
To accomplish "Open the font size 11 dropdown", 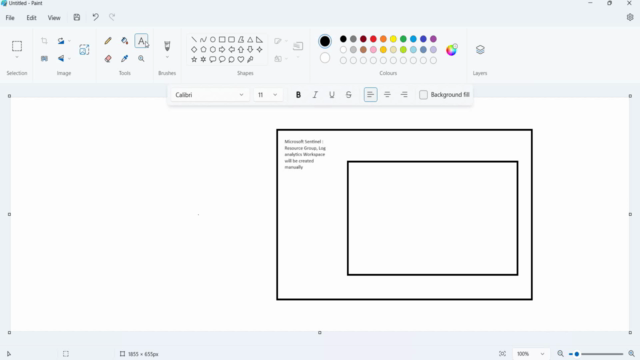I will [268, 95].
